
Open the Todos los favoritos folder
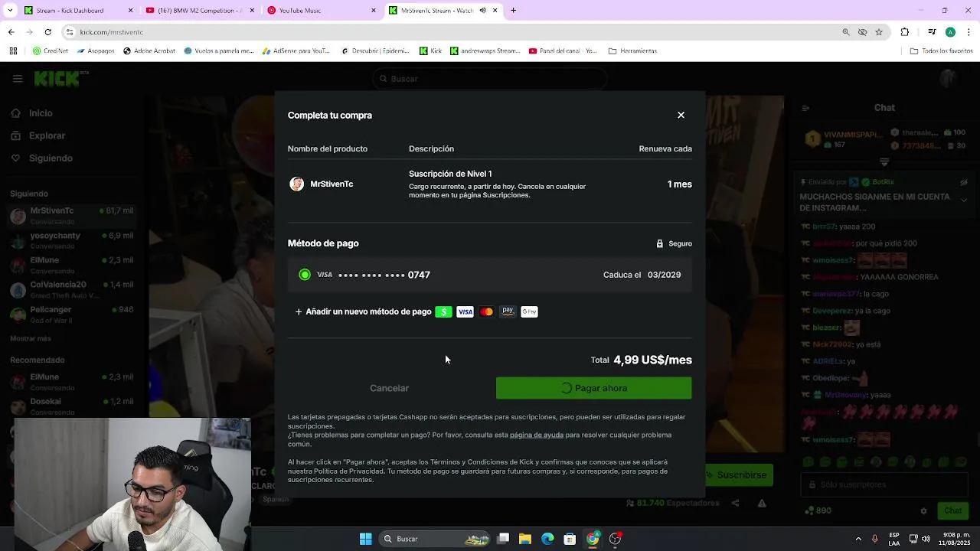point(941,51)
